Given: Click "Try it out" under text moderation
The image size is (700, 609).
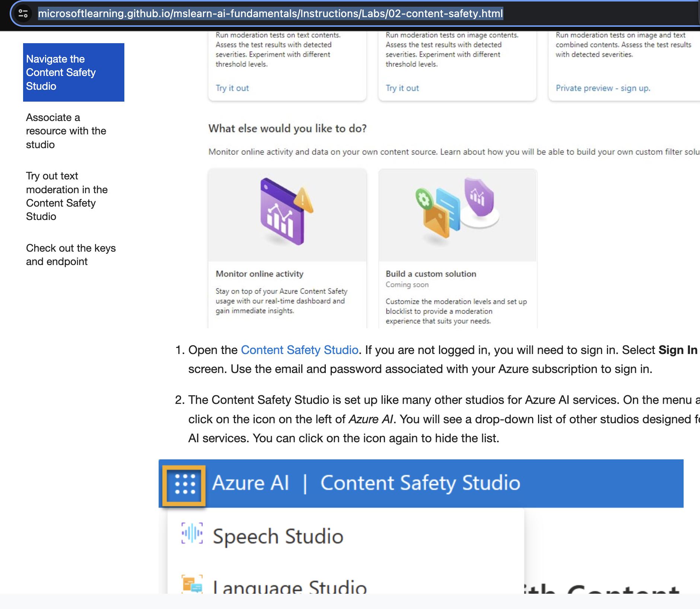Looking at the screenshot, I should point(232,88).
